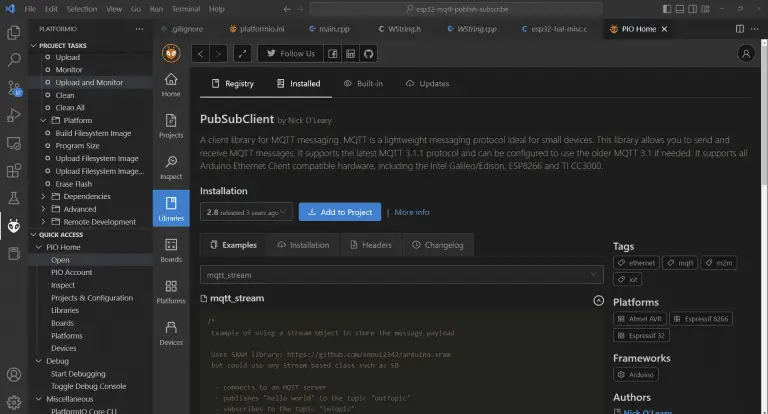
Task: Go to Boards in PIO sidebar
Action: coord(171,250)
